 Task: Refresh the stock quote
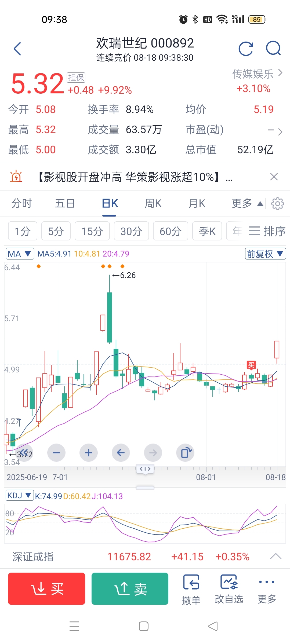[246, 49]
